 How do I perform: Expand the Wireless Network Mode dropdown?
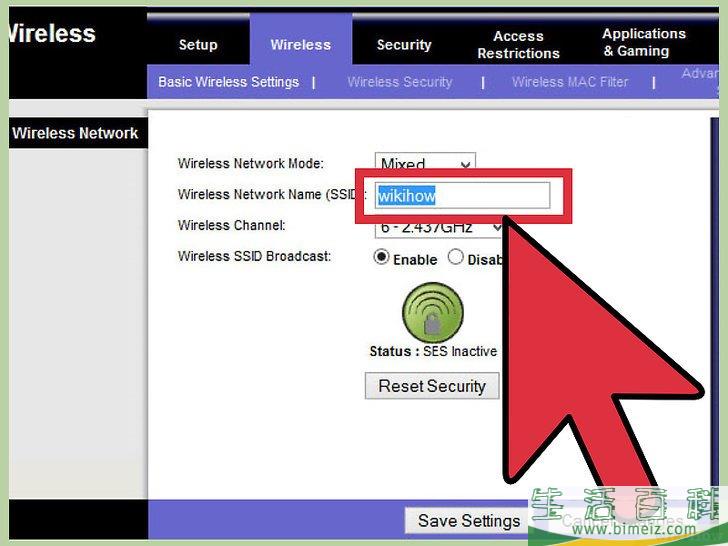(x=425, y=164)
